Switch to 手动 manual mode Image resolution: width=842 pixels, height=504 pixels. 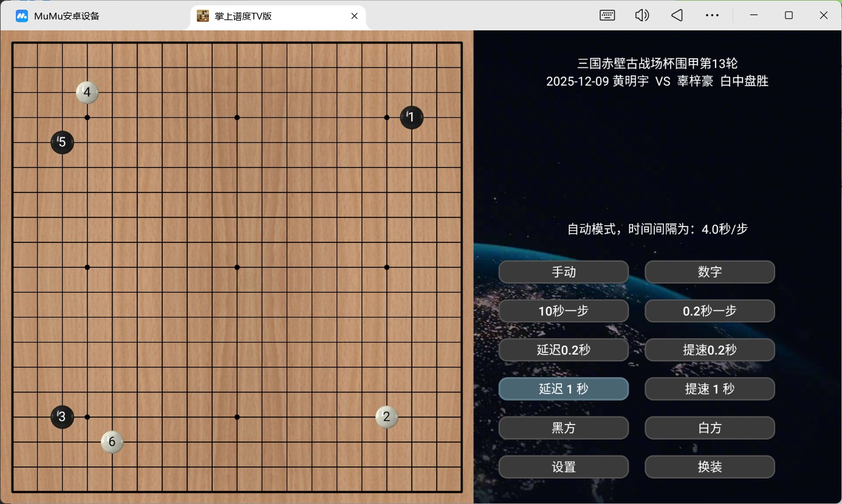(x=563, y=272)
